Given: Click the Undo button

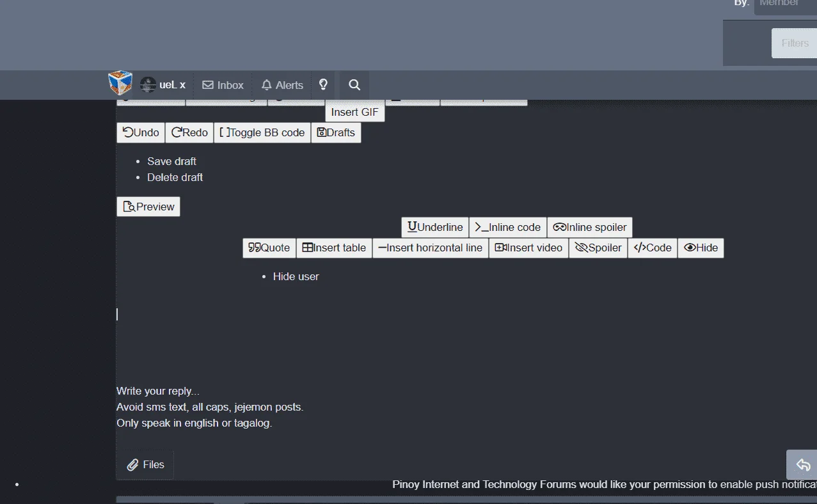Looking at the screenshot, I should coord(141,132).
